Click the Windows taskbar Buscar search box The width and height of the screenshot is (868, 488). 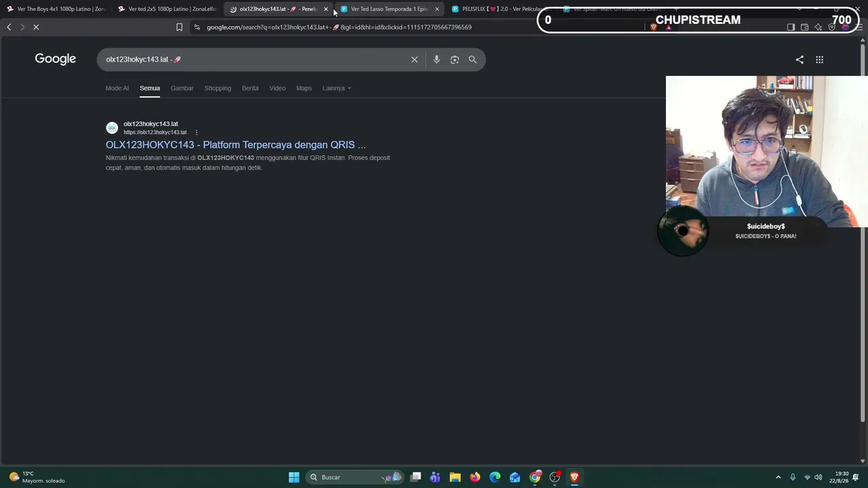355,477
